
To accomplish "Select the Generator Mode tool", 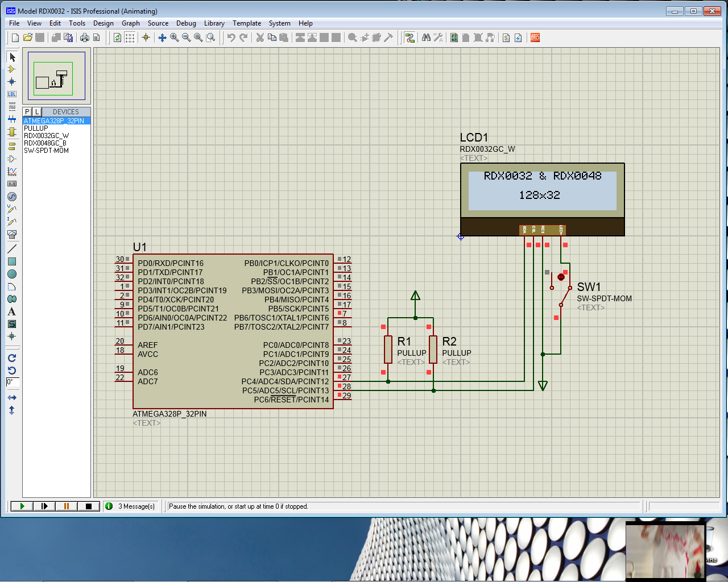I will coord(12,197).
